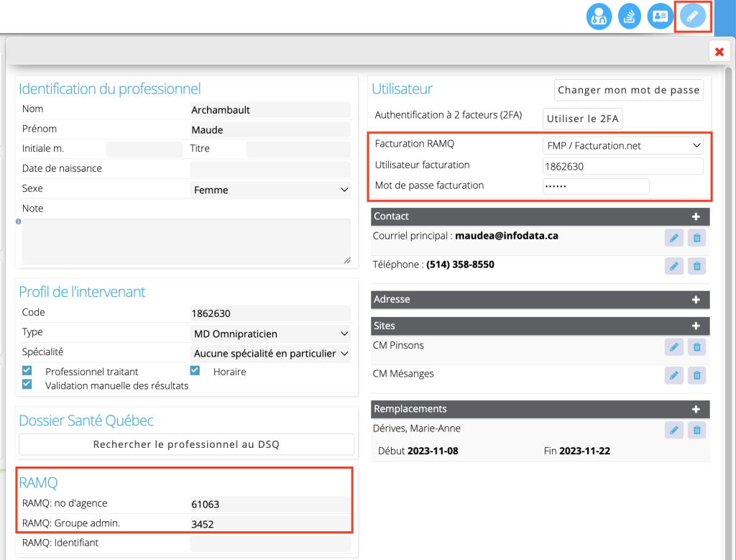Click the Titre field

coord(298,150)
